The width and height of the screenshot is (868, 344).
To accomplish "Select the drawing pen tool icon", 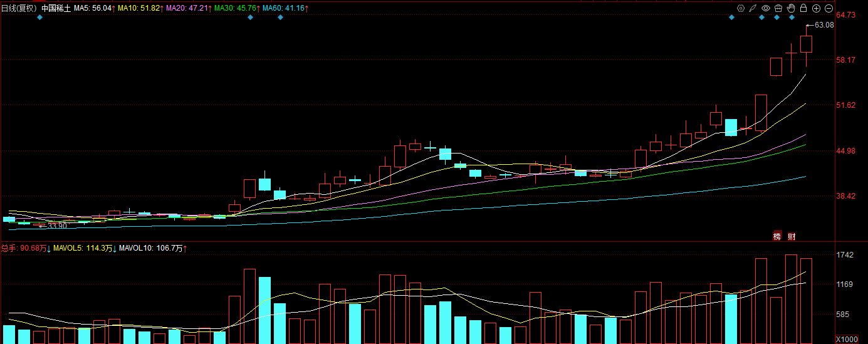I will click(x=753, y=8).
